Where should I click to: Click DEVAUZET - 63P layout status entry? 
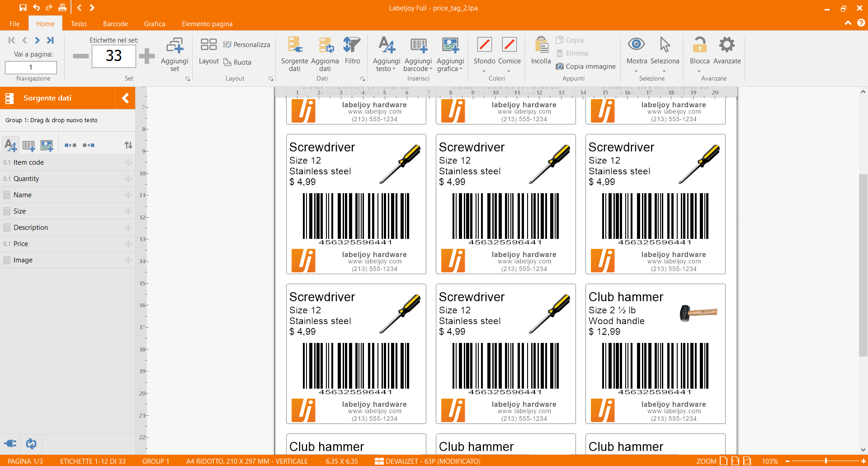click(428, 461)
